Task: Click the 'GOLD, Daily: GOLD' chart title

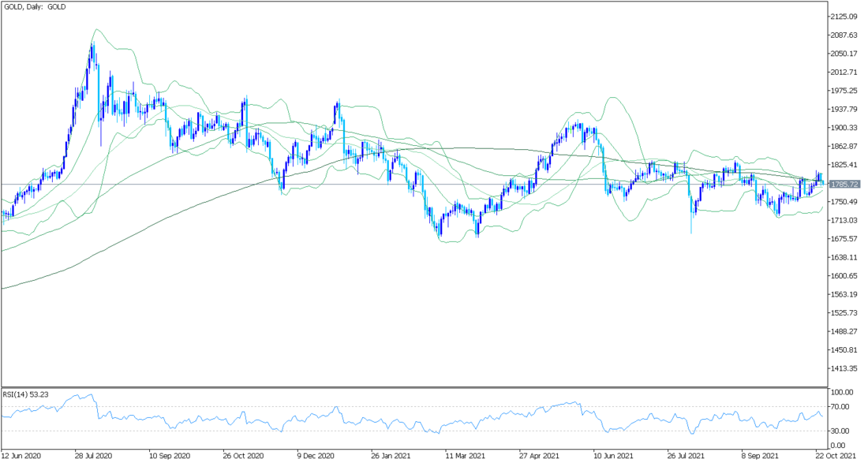Action: 34,6
